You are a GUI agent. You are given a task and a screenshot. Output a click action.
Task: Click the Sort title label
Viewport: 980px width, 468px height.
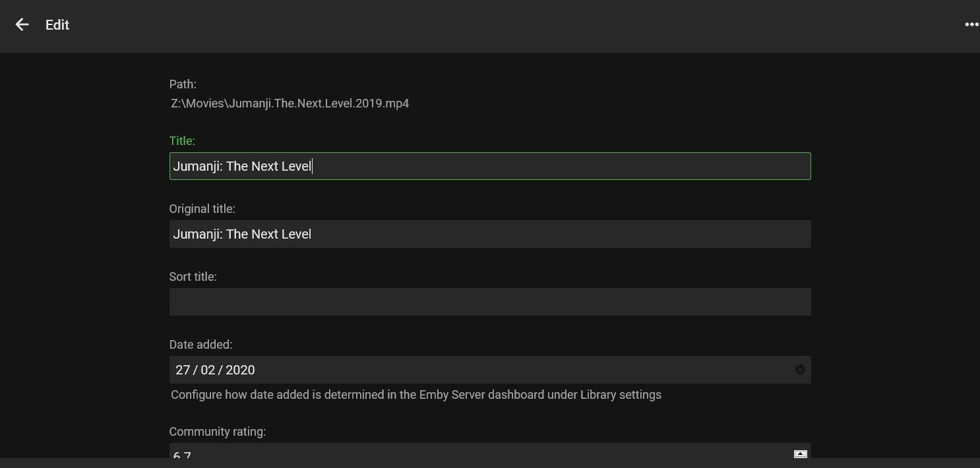(193, 277)
